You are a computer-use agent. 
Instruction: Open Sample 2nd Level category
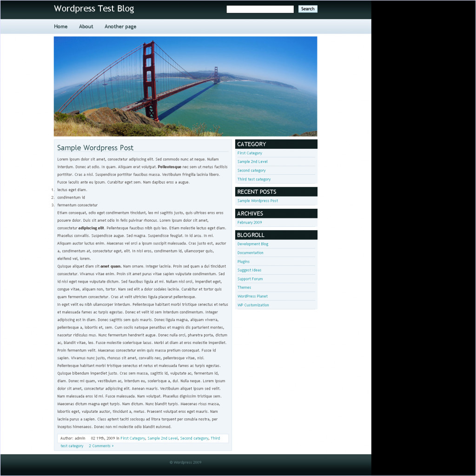(252, 161)
